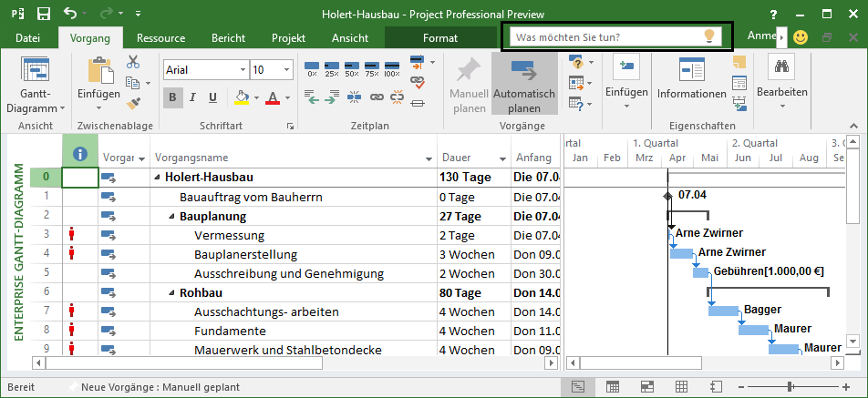Screen dimensions: 868x398
Task: Mark task as 100% complete
Action: click(392, 69)
